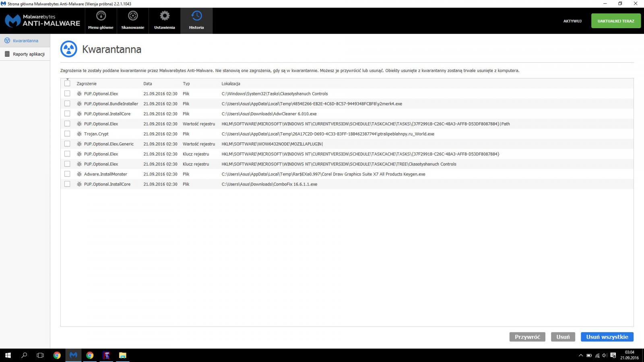Click the UAKTUALNIJ TERAZ button

click(x=616, y=21)
